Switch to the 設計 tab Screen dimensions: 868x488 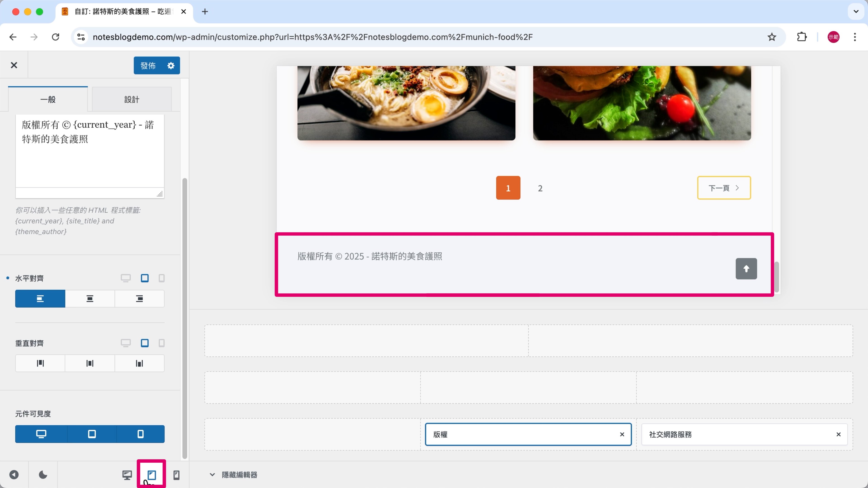click(x=131, y=99)
